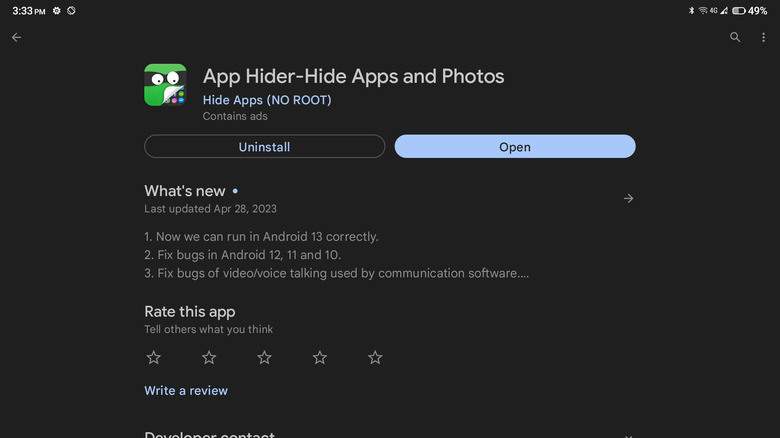Image resolution: width=780 pixels, height=438 pixels.
Task: Tap the Android 13 changelog text
Action: point(261,237)
